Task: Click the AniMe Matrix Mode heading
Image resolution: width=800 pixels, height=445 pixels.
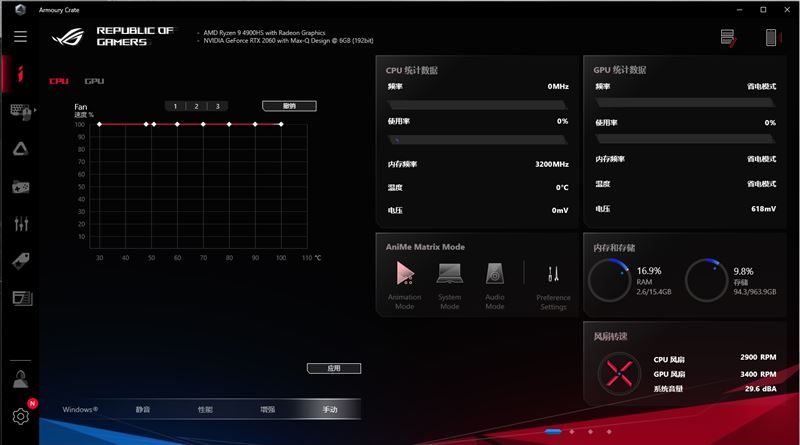Action: click(425, 247)
